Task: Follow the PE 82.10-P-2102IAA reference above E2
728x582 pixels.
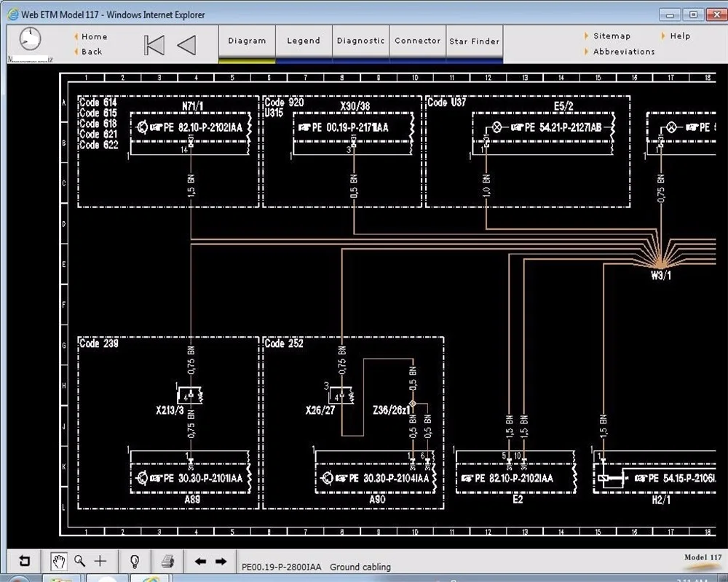Action: 507,478
